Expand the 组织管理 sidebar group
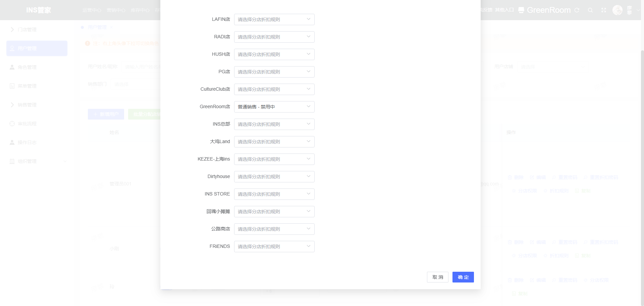The height and width of the screenshot is (306, 644). tap(37, 161)
